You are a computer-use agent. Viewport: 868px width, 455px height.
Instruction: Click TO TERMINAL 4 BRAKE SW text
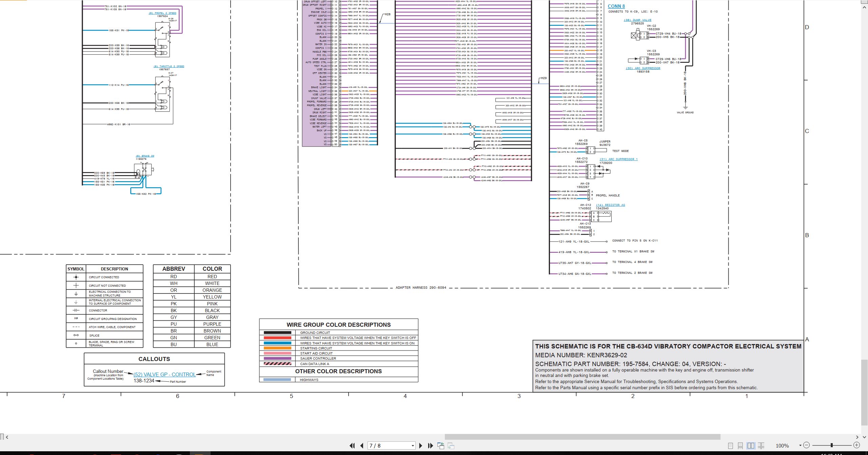pos(632,262)
